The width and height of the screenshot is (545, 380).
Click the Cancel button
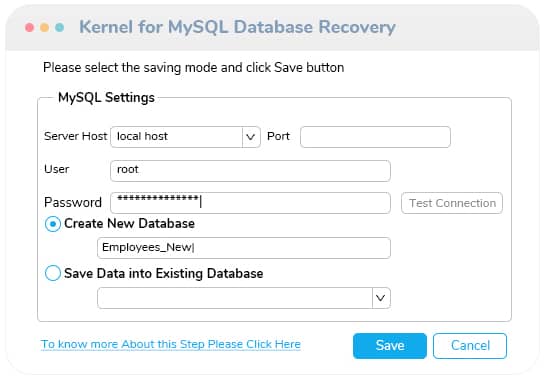click(470, 346)
